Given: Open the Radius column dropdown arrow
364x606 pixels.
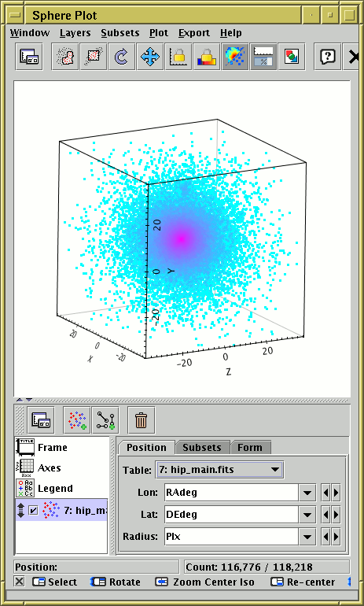Looking at the screenshot, I should click(307, 537).
